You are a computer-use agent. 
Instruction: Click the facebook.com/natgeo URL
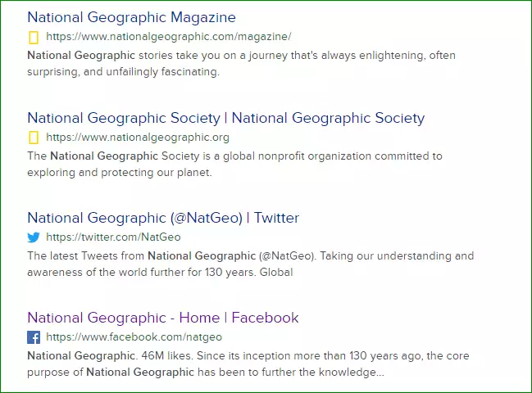pyautogui.click(x=134, y=337)
